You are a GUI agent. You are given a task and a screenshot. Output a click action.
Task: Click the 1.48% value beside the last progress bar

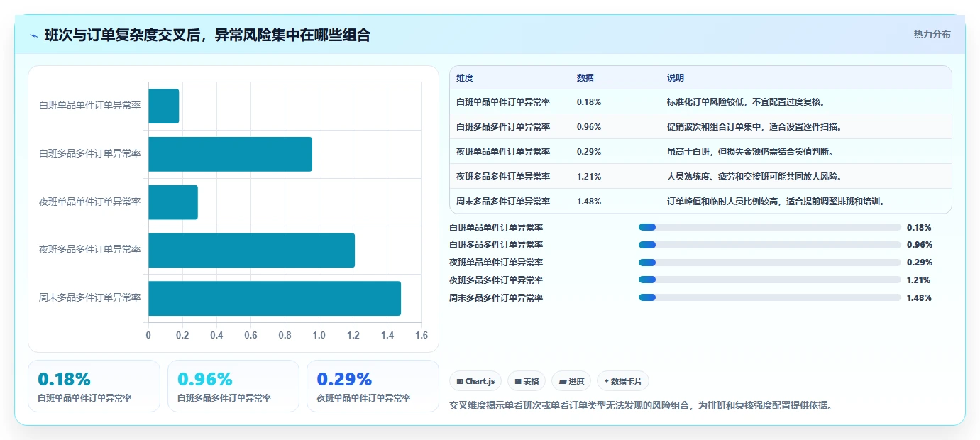tap(919, 298)
